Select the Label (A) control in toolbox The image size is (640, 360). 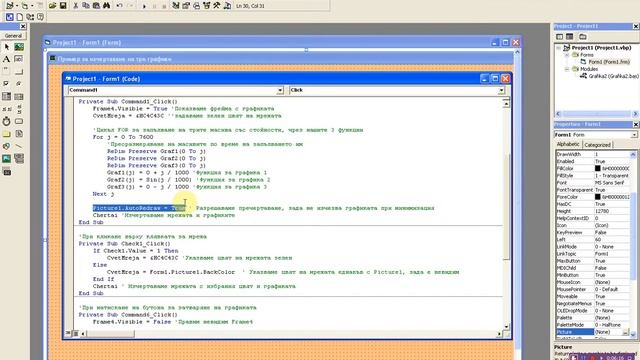pos(7,59)
